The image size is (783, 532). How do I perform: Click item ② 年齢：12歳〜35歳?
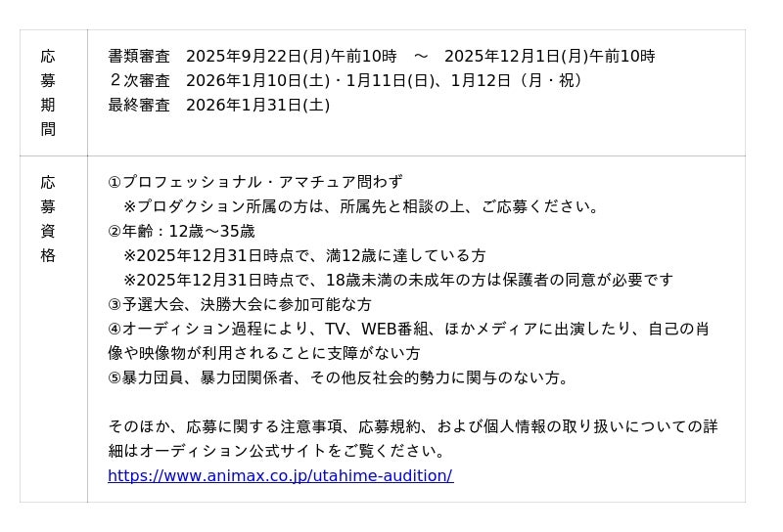point(181,231)
